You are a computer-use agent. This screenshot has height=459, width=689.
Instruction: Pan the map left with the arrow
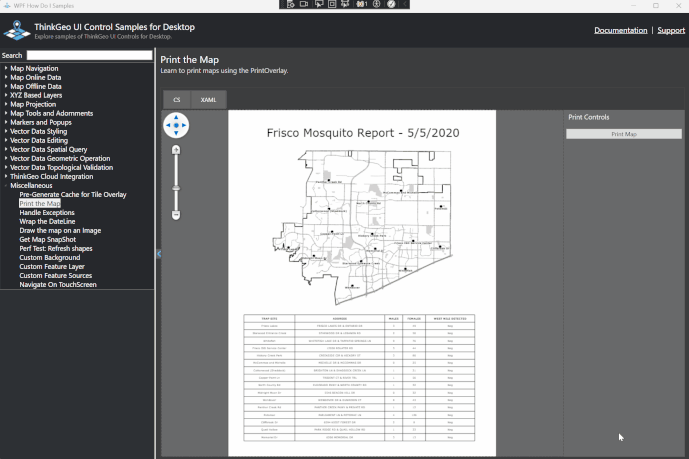tap(168, 125)
